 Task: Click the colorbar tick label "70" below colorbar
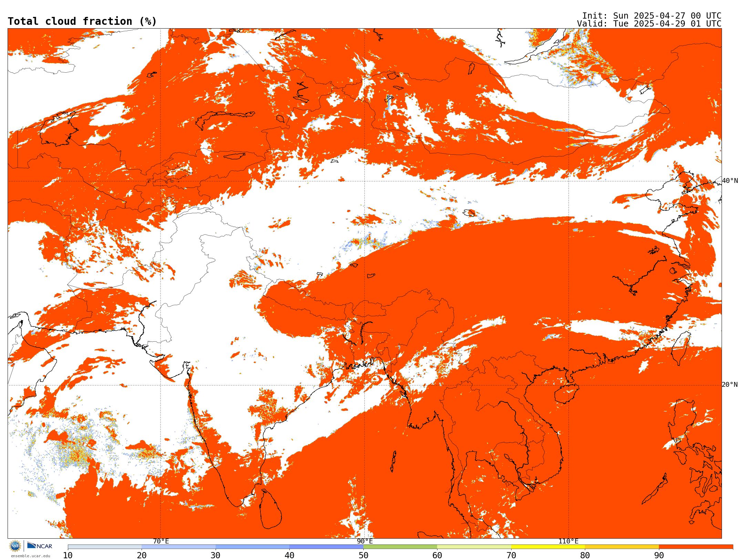pos(511,555)
